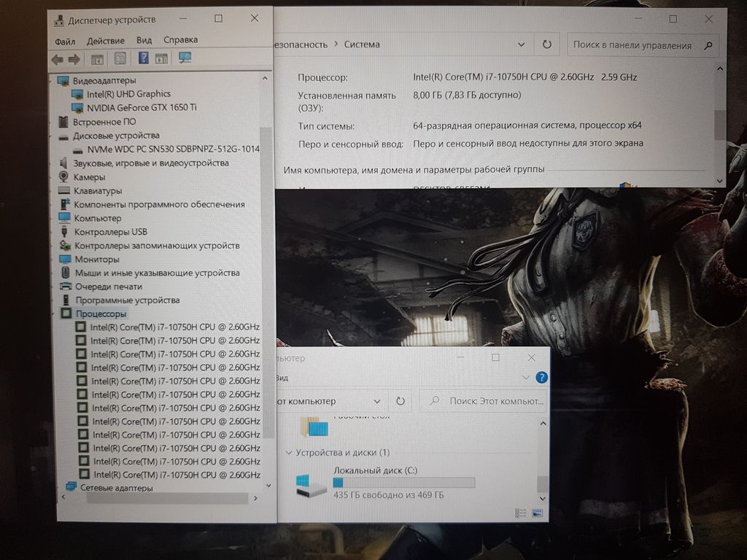747x560 pixels.
Task: Open the Справка menu
Action: click(180, 40)
